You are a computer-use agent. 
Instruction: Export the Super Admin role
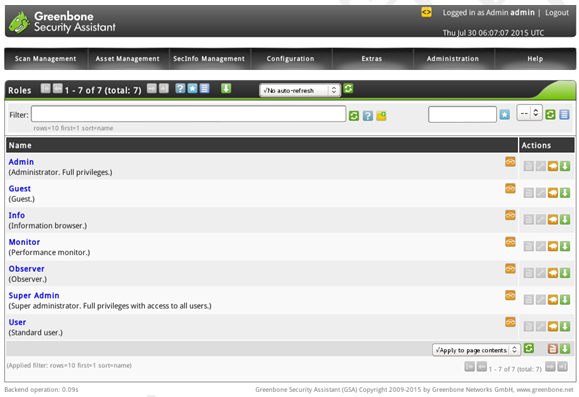tap(565, 300)
